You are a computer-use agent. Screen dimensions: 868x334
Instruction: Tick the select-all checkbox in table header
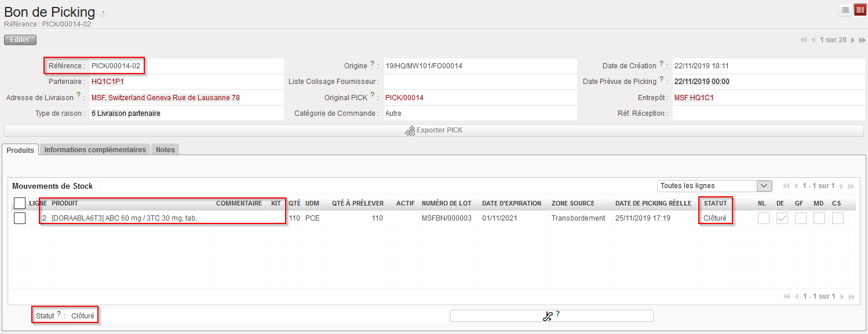point(20,203)
